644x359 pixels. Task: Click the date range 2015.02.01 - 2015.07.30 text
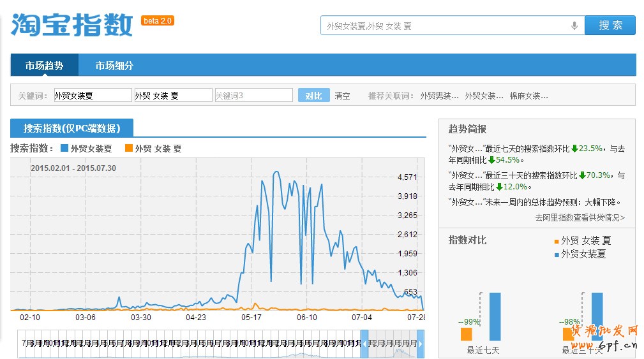point(73,168)
